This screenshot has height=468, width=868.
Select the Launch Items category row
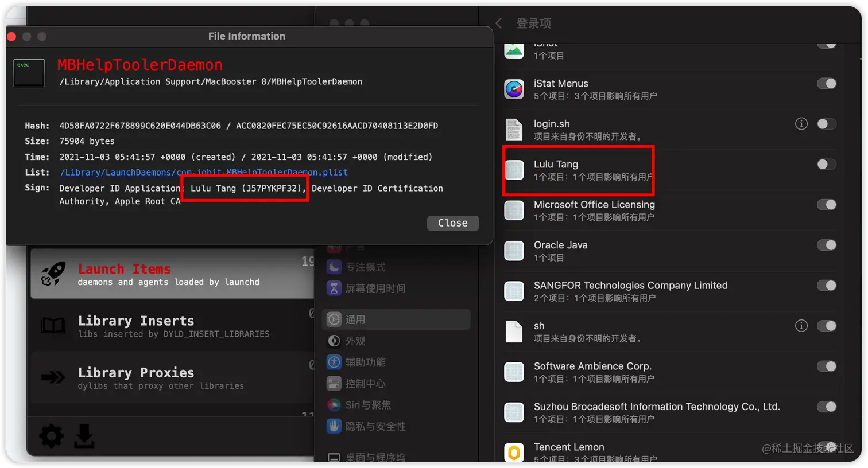tap(172, 274)
